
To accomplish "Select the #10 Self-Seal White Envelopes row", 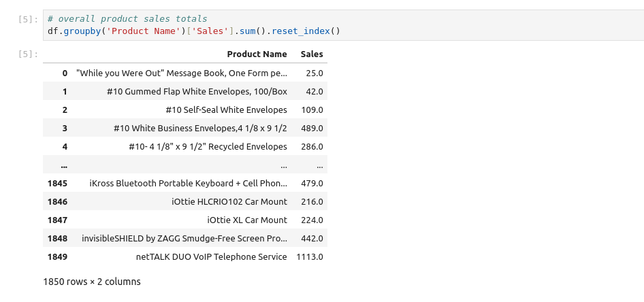I will click(226, 110).
